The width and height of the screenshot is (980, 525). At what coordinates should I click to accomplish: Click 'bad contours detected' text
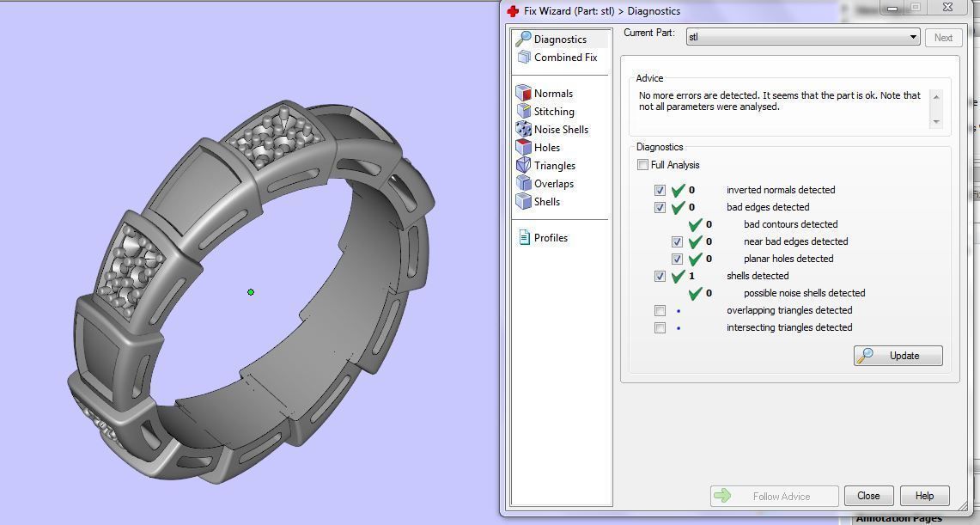(791, 224)
